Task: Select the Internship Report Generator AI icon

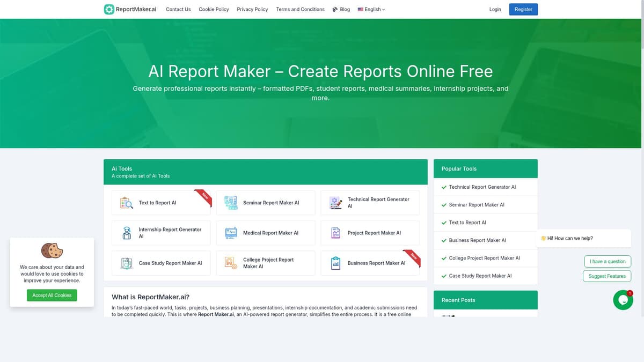Action: coord(126,233)
